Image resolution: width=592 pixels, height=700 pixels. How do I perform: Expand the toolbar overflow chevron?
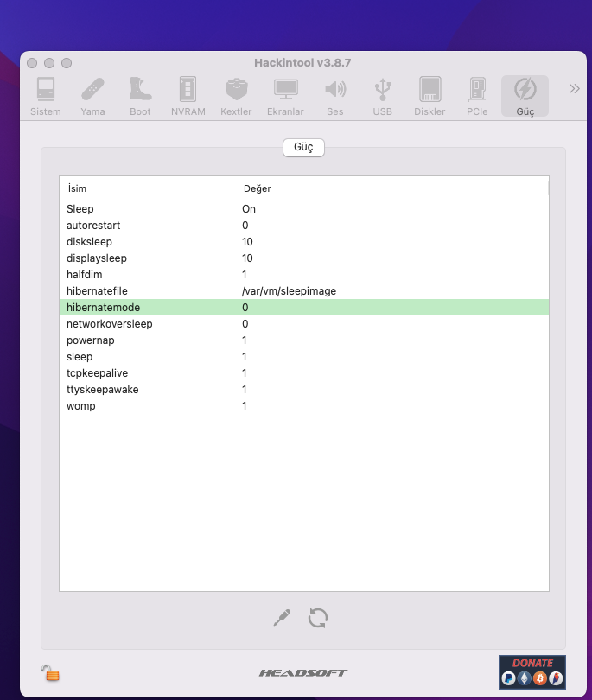(x=573, y=88)
